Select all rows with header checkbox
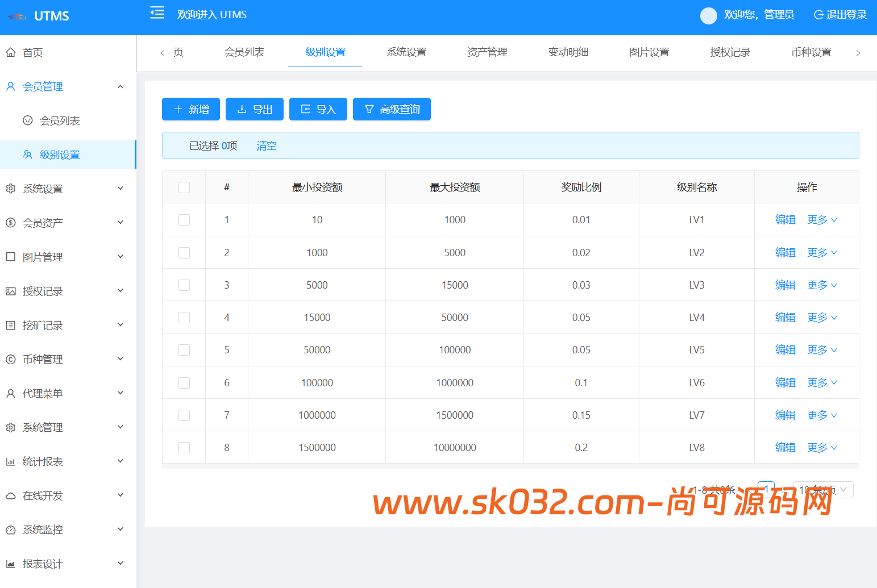The image size is (877, 588). [184, 187]
